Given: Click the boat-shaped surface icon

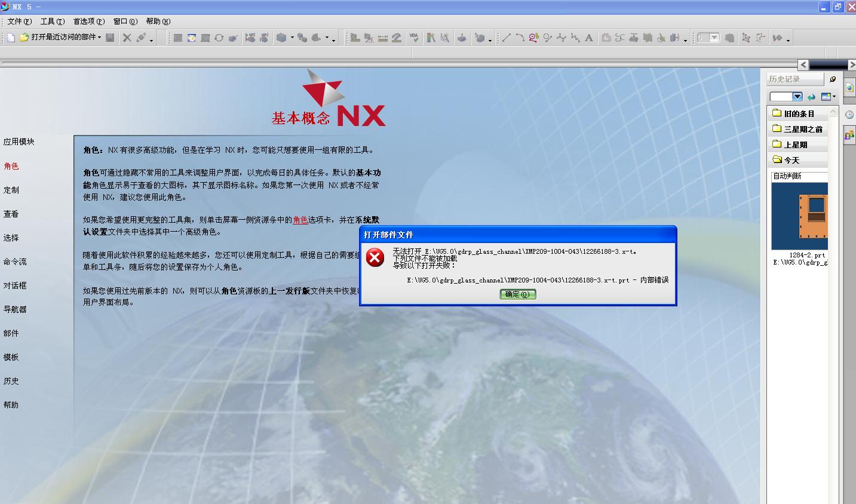Looking at the screenshot, I should click(462, 38).
